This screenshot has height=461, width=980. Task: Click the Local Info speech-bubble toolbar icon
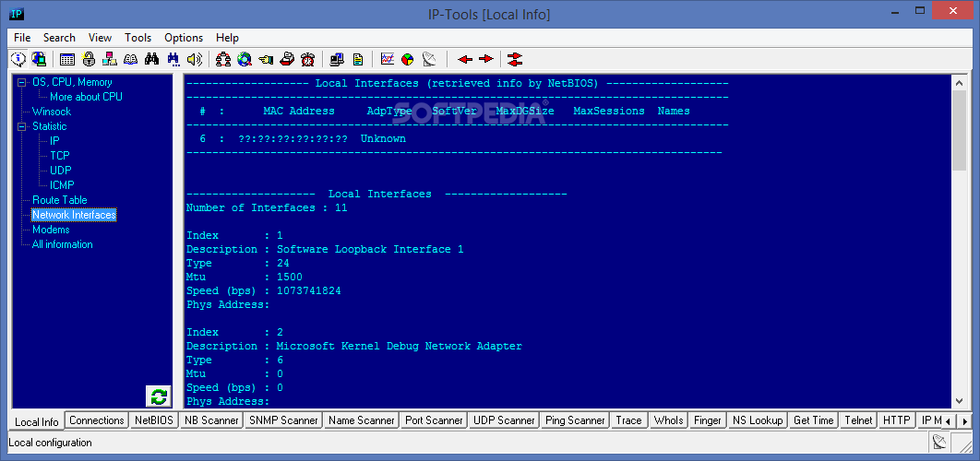point(18,59)
